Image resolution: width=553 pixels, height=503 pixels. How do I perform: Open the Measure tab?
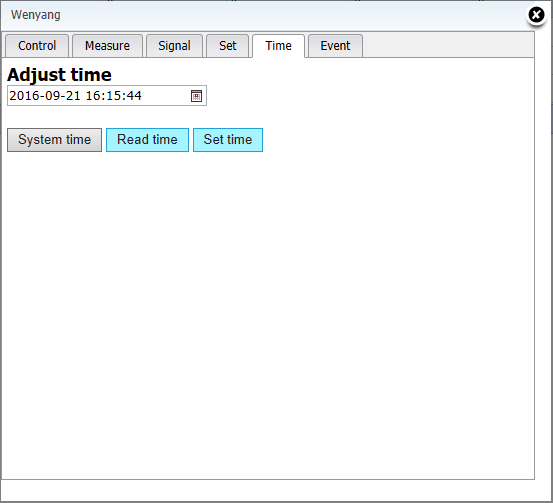click(107, 46)
